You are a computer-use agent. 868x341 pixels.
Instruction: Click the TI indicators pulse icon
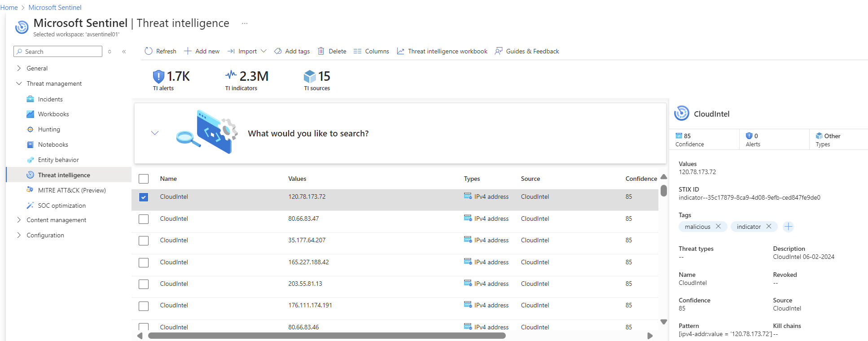(x=231, y=74)
